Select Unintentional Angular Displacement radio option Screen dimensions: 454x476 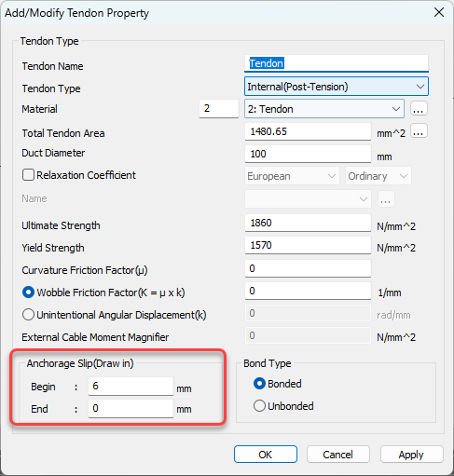(28, 315)
